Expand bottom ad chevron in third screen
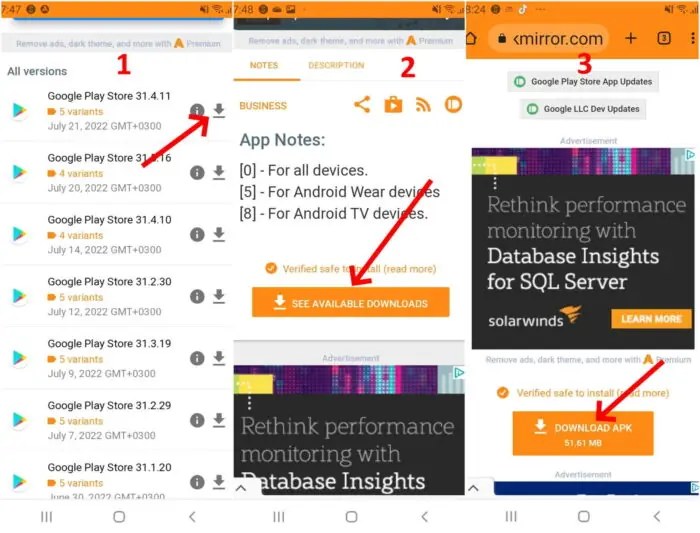This screenshot has height=533, width=700. tap(474, 488)
